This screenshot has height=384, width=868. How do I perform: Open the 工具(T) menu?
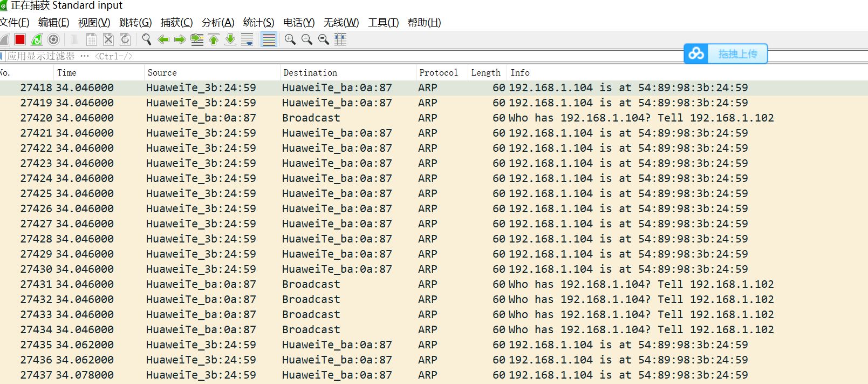(x=384, y=23)
